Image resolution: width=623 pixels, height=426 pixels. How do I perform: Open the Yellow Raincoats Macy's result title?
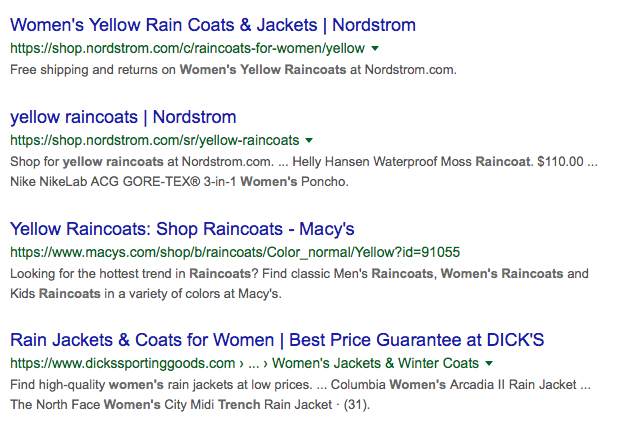coord(182,229)
